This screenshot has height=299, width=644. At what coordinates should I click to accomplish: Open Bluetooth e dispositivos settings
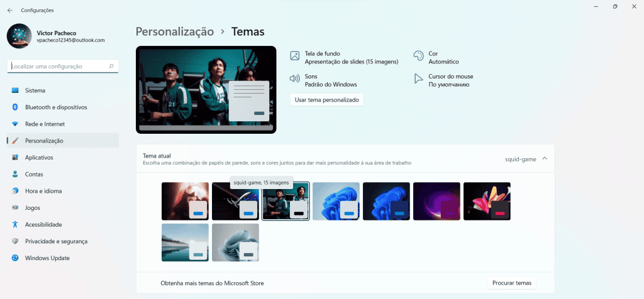[x=63, y=107]
